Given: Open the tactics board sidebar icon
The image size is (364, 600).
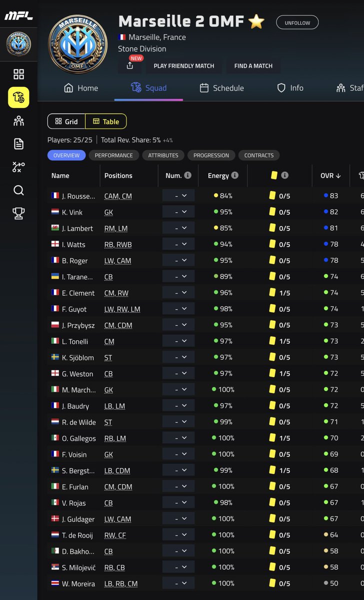Looking at the screenshot, I should pos(18,167).
